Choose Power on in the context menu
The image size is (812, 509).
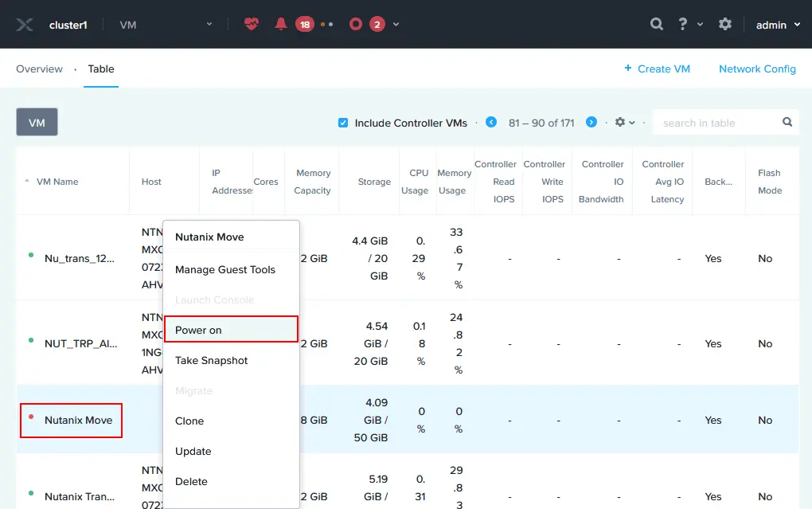231,330
